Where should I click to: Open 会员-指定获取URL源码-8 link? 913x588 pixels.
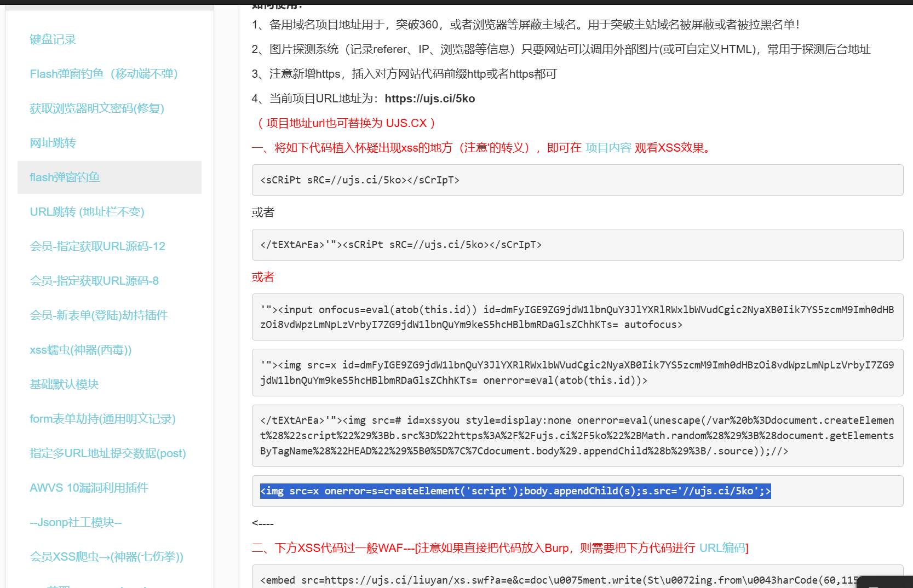[x=94, y=281]
